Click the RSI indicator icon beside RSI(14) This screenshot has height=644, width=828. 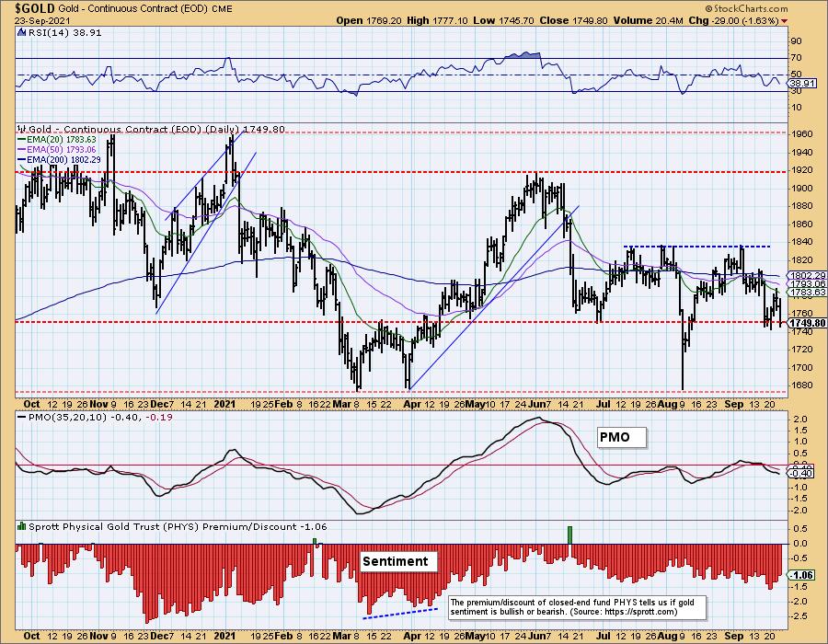click(21, 32)
